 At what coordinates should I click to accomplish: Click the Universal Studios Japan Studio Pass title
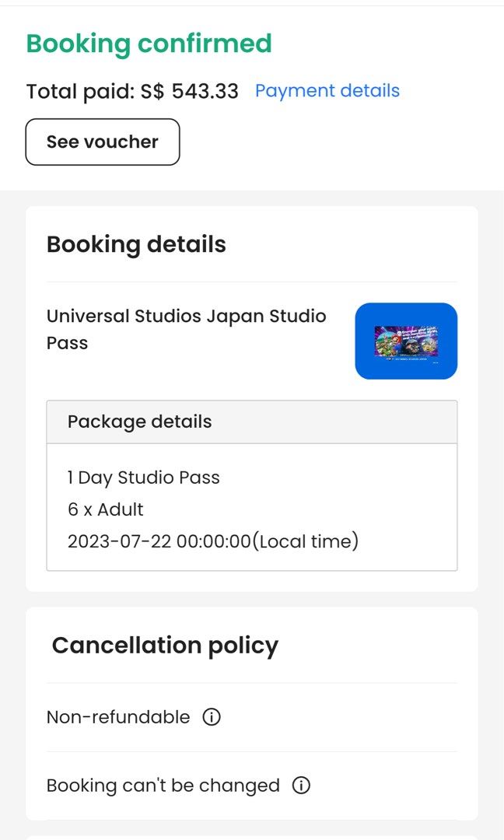pyautogui.click(x=187, y=327)
